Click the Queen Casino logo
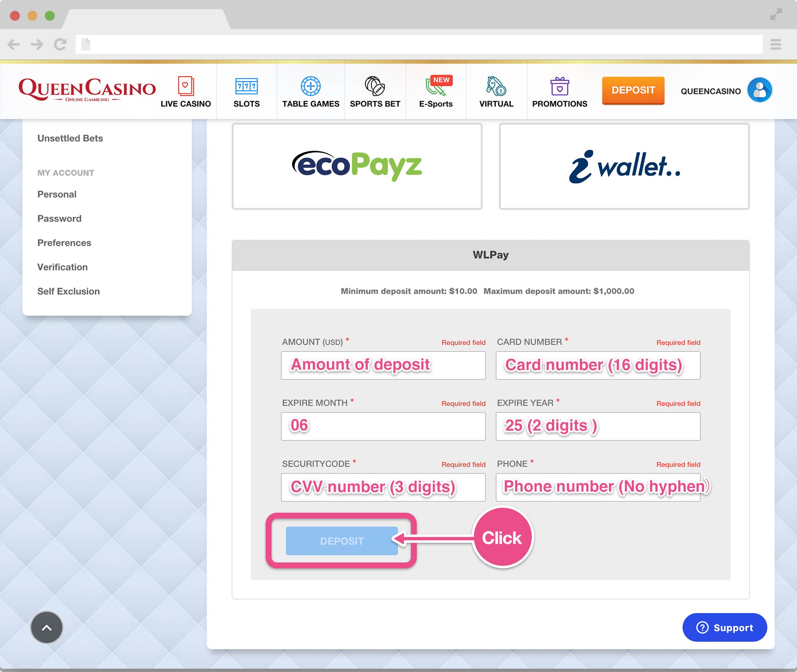Viewport: 797px width, 672px height. coord(87,90)
